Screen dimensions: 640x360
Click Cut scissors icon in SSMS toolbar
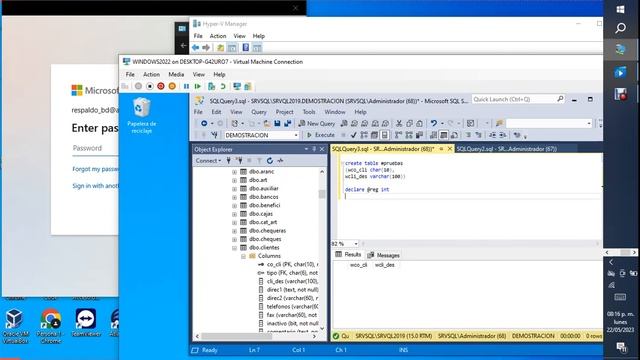click(x=399, y=123)
